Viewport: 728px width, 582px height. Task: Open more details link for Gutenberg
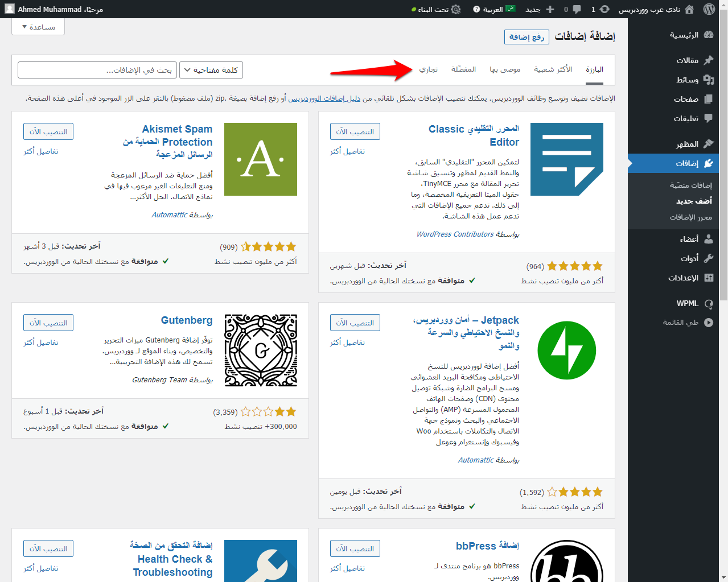(x=41, y=342)
